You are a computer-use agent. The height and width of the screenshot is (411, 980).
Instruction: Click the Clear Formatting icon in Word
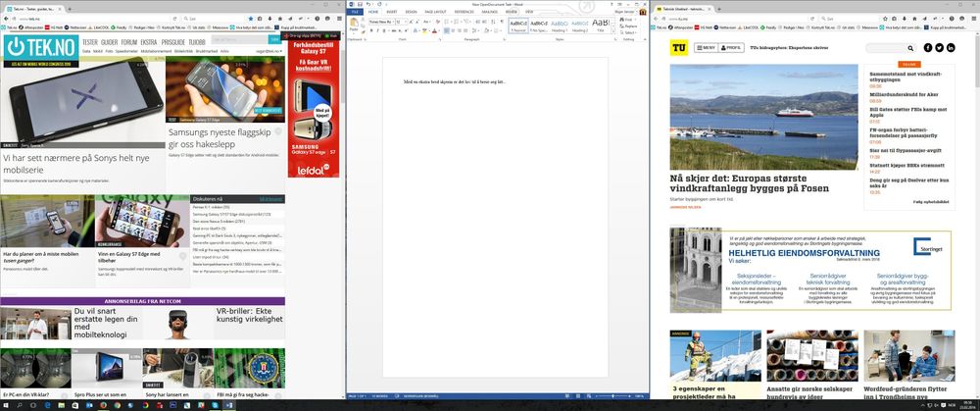point(437,22)
